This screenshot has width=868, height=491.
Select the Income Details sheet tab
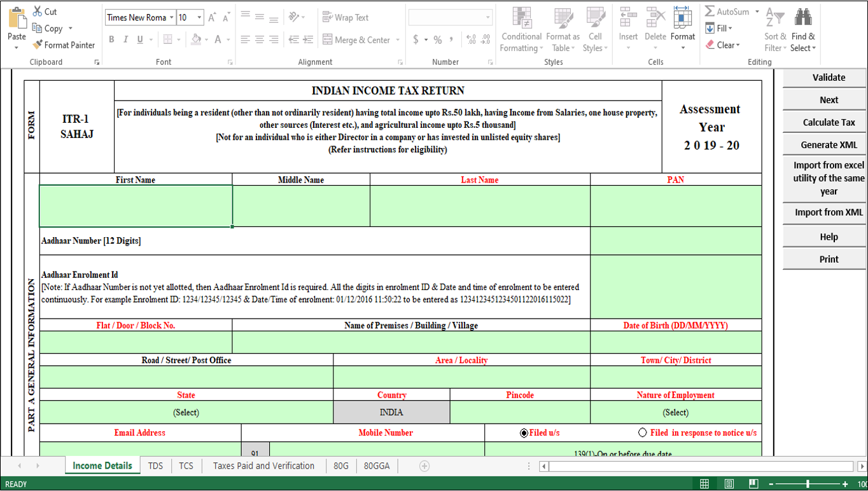[102, 466]
